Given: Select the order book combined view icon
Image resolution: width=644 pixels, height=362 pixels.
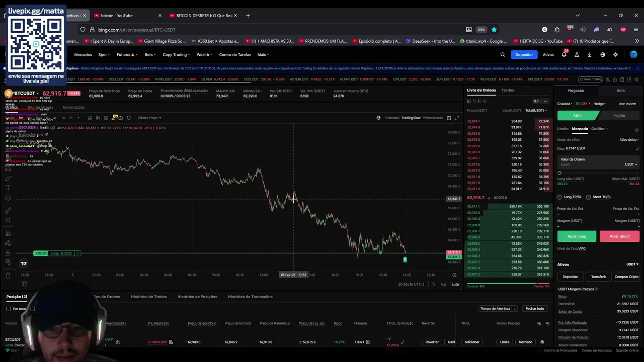Looking at the screenshot, I should click(469, 101).
